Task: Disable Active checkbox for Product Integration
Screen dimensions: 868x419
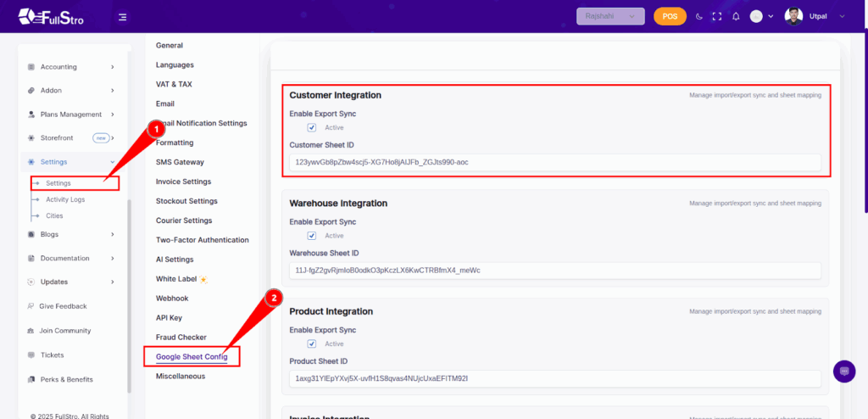Action: 312,344
